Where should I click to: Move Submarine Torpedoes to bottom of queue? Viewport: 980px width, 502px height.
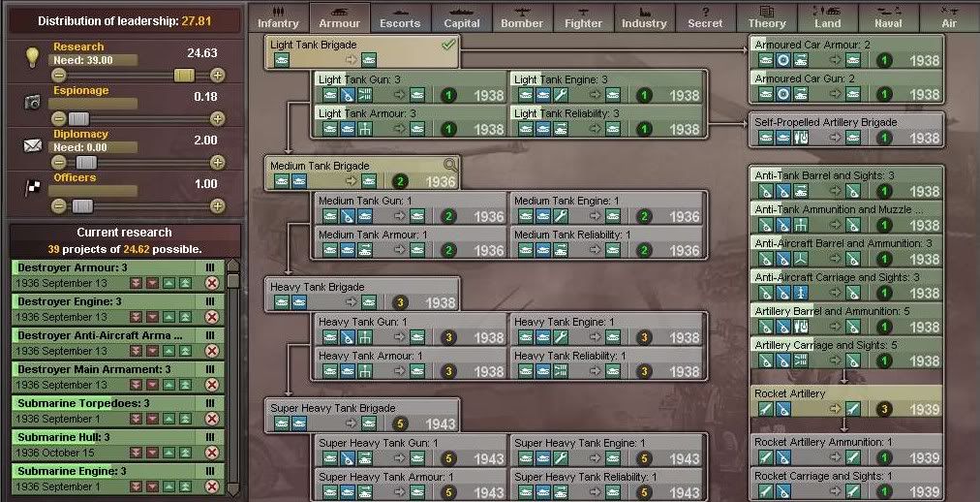136,419
